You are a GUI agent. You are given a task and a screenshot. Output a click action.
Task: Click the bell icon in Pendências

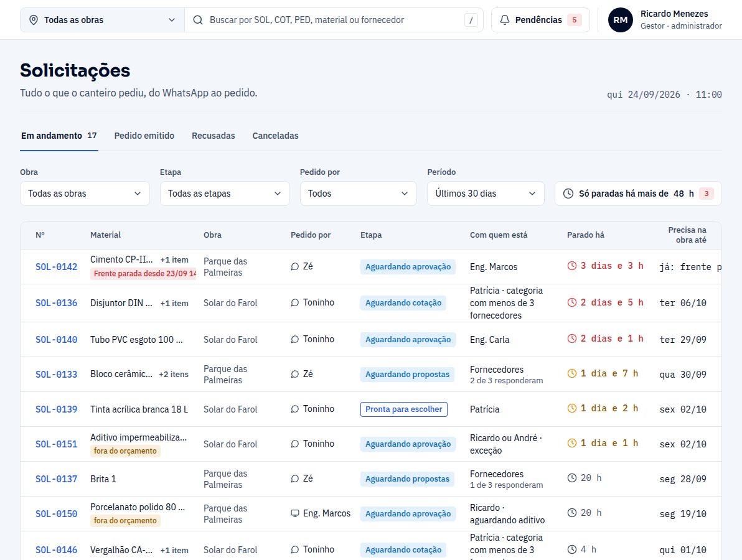click(x=504, y=20)
